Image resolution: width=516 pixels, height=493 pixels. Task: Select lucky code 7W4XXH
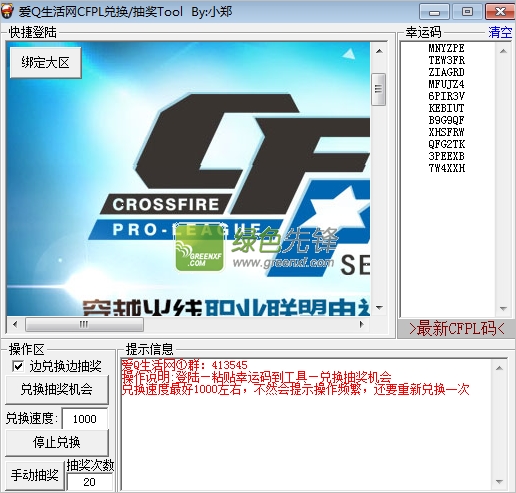tap(446, 168)
